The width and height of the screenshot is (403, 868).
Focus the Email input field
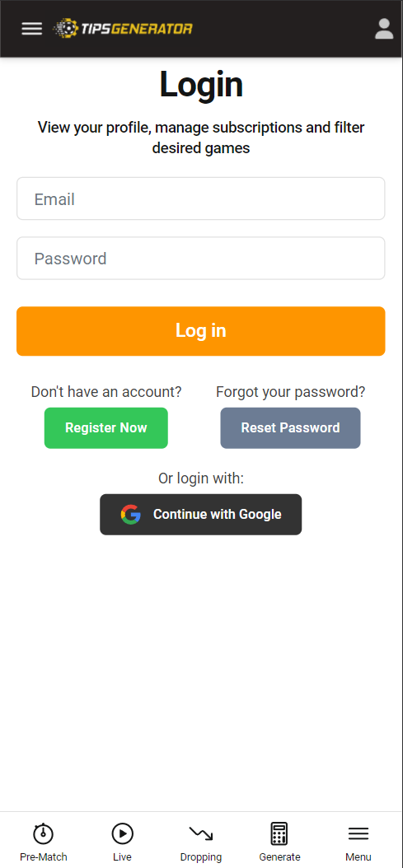200,198
